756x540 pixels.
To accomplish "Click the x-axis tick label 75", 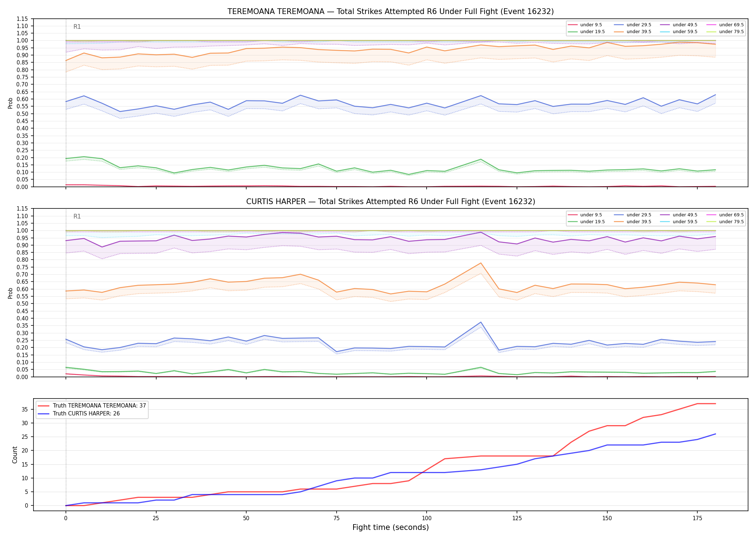I will [x=336, y=518].
